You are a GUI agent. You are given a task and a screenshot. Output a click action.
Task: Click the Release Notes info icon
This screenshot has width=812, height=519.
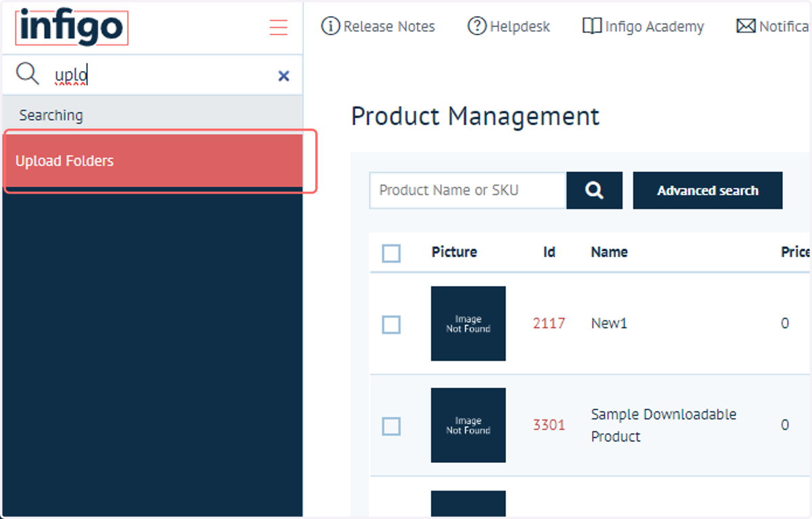[330, 26]
